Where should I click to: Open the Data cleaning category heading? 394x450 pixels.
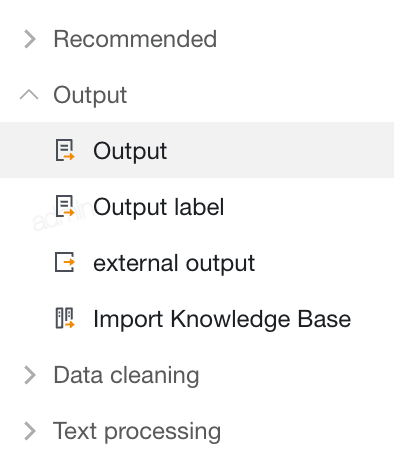(x=126, y=376)
